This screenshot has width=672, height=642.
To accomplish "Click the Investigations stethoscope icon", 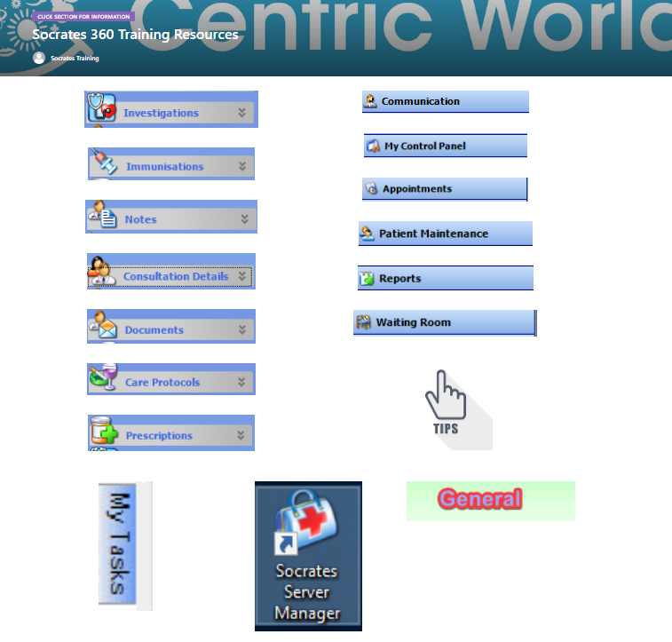I will [102, 109].
